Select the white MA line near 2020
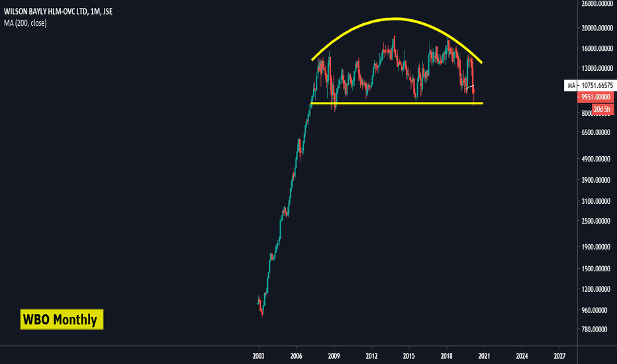Viewport: 617px width, 364px height. tap(470, 87)
